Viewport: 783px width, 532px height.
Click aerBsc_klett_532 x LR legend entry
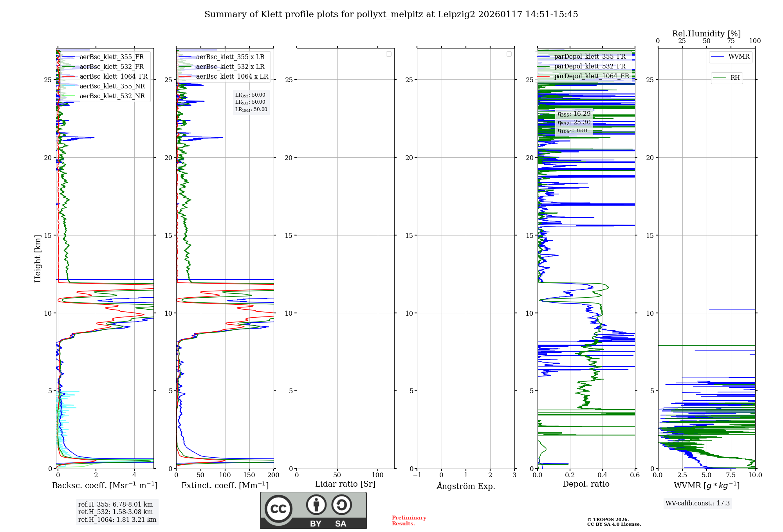(x=230, y=66)
